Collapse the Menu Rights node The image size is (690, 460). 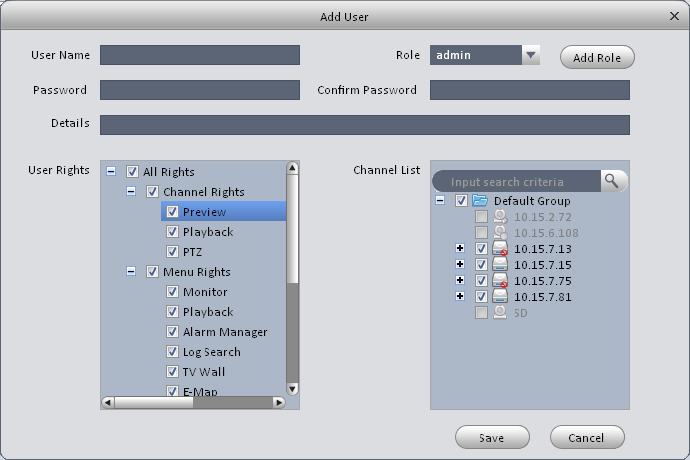click(131, 271)
